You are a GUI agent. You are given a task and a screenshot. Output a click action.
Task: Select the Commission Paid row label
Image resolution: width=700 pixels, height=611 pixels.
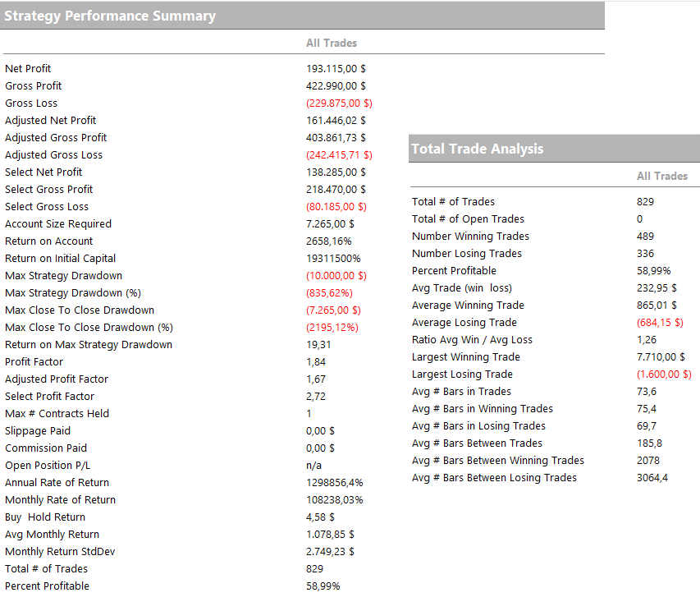46,448
